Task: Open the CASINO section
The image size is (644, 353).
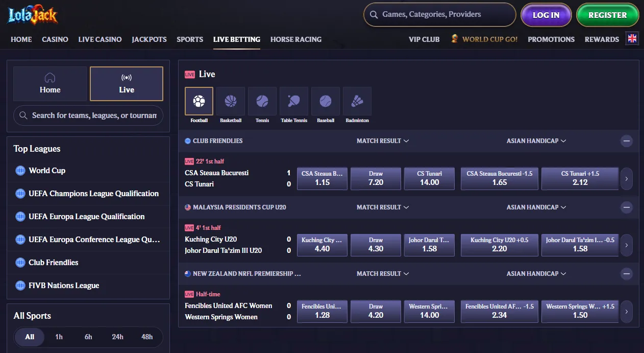Action: pos(55,39)
